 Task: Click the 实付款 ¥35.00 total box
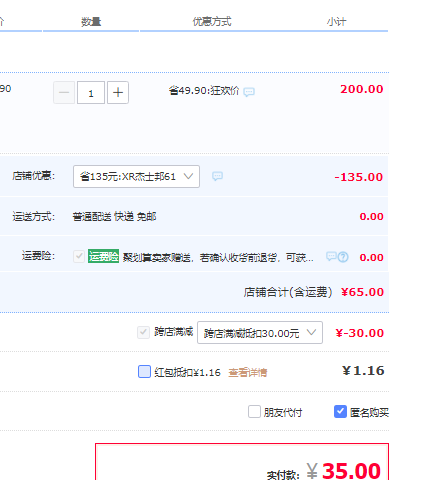pos(242,462)
